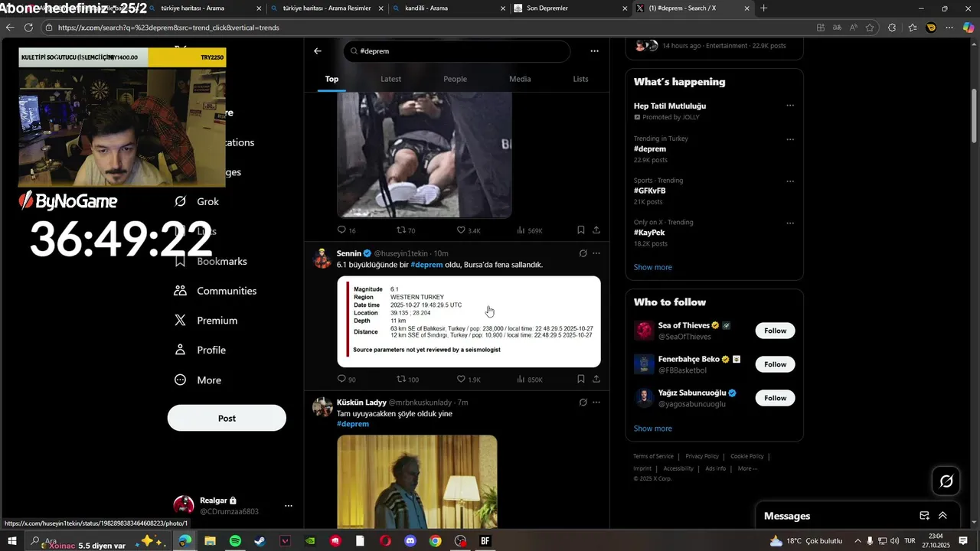Bookmark the post with 569K views
Screen dimensions: 980x551
(581, 230)
